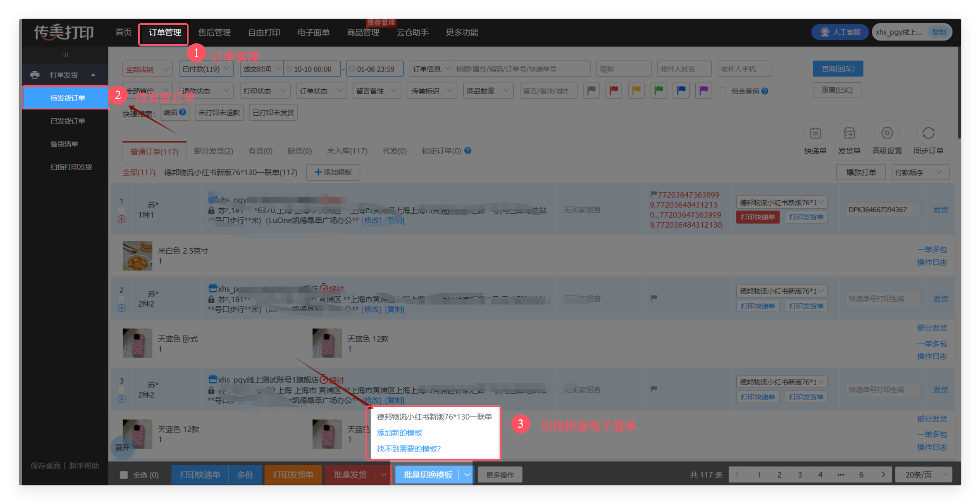Click the 复制 button beside account name
Screen dimensions: 980x504
939,32
